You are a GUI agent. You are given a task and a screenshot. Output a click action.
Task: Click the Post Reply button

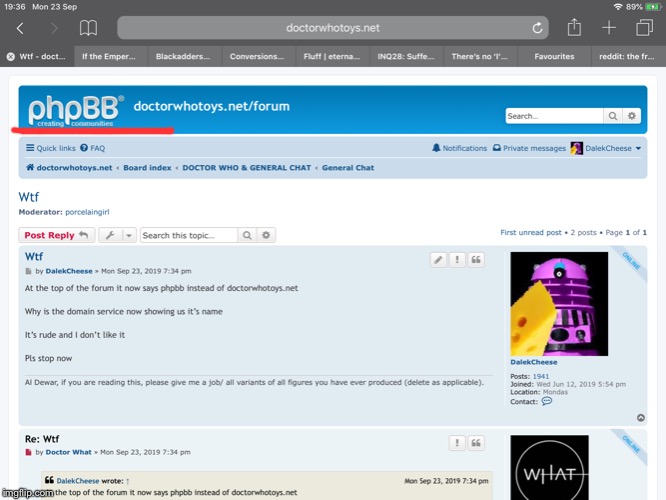pos(56,235)
